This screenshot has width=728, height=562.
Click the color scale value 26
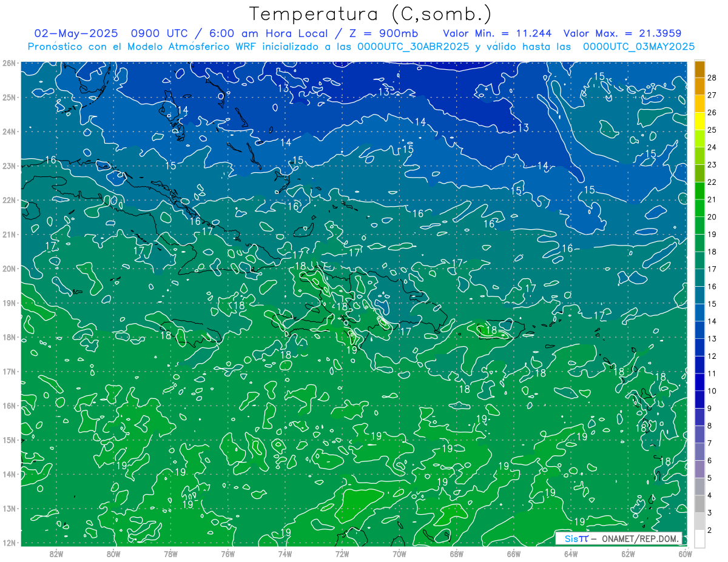[712, 113]
